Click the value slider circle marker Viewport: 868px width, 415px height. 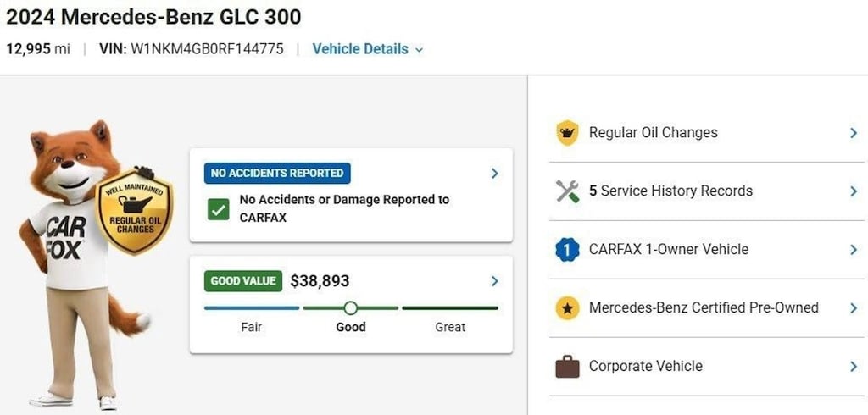point(350,307)
